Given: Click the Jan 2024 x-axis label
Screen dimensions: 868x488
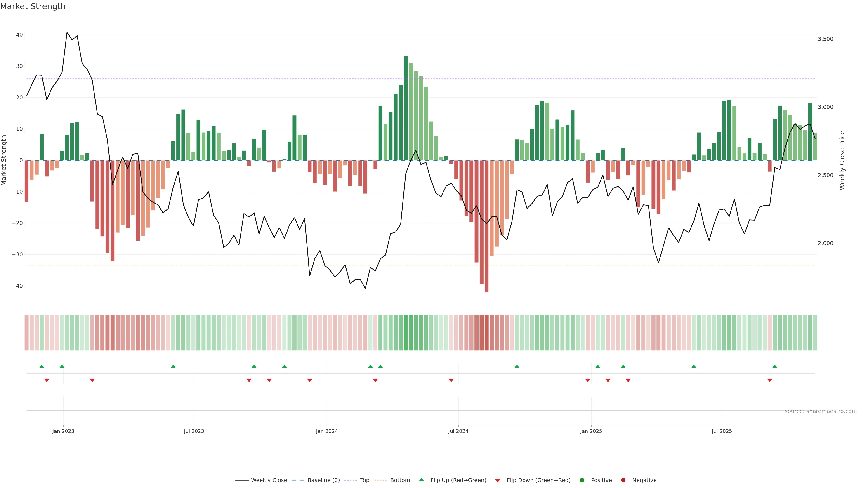Looking at the screenshot, I should [326, 431].
